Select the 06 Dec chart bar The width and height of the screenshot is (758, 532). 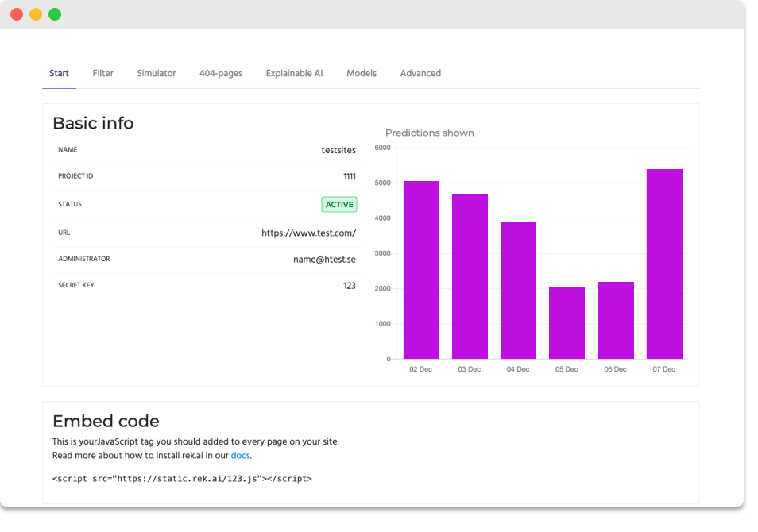(616, 320)
